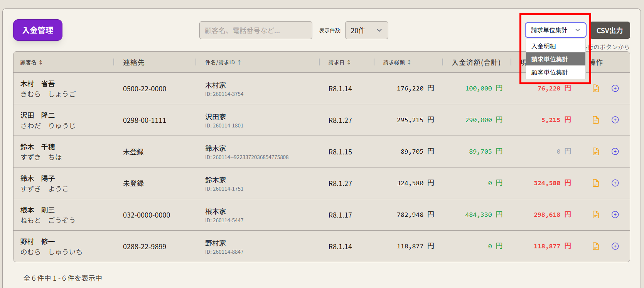Viewport: 644px width, 288px height.
Task: Add payment via plus icon for 根本 剛三
Action: click(x=615, y=215)
